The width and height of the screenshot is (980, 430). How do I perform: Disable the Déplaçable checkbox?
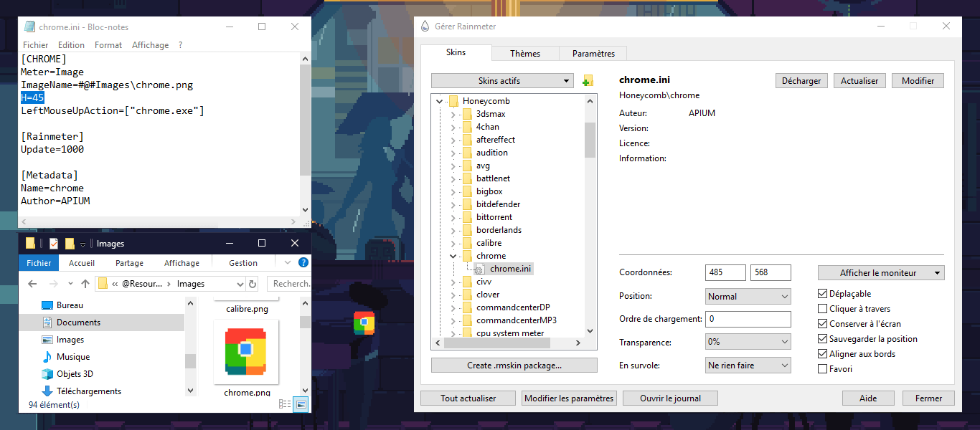click(823, 294)
